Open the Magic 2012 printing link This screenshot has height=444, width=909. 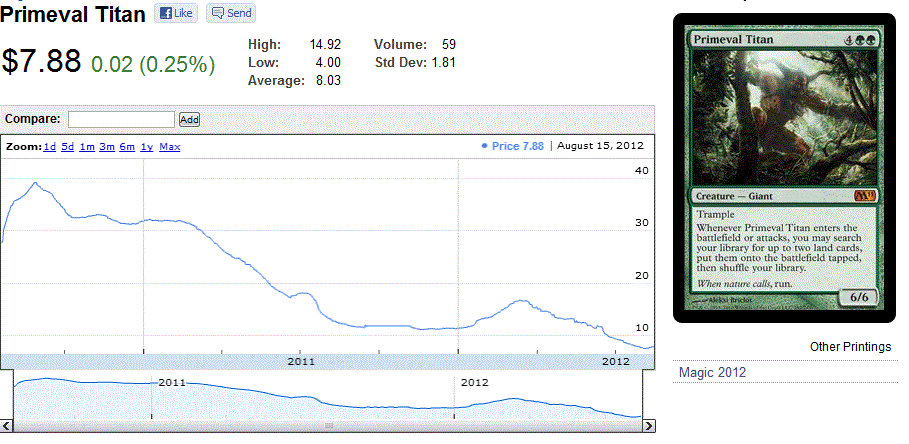point(712,373)
